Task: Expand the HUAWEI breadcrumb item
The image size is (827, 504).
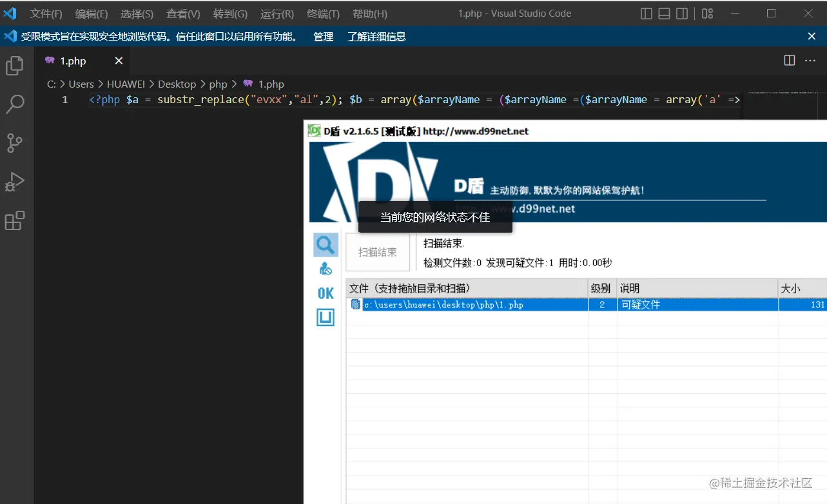Action: 126,84
